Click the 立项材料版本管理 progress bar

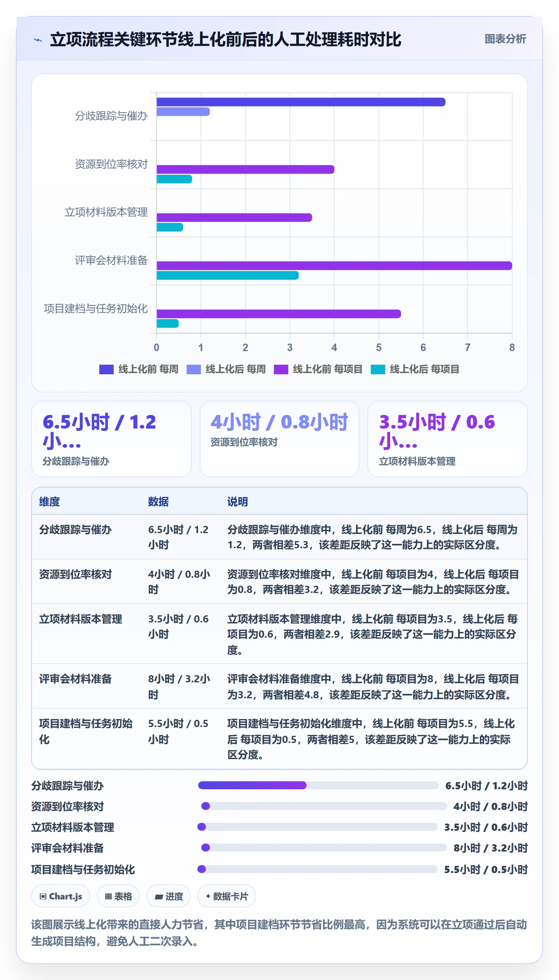tap(317, 827)
